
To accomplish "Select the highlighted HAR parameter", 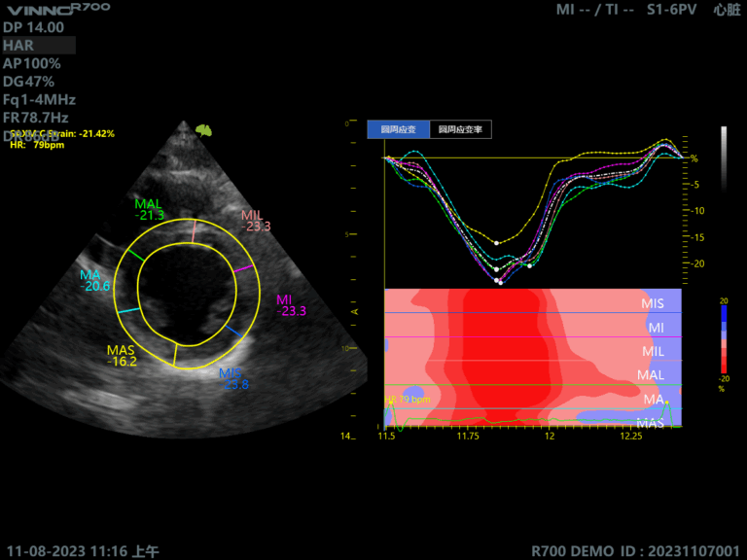I will coord(39,46).
